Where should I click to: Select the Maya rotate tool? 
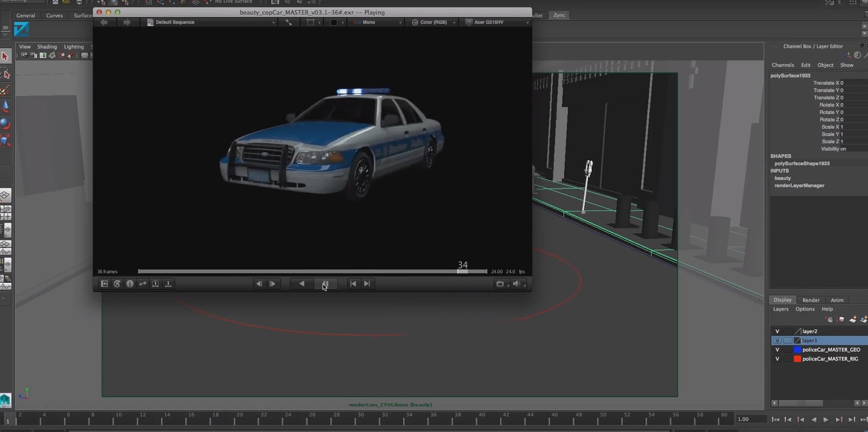(x=5, y=124)
